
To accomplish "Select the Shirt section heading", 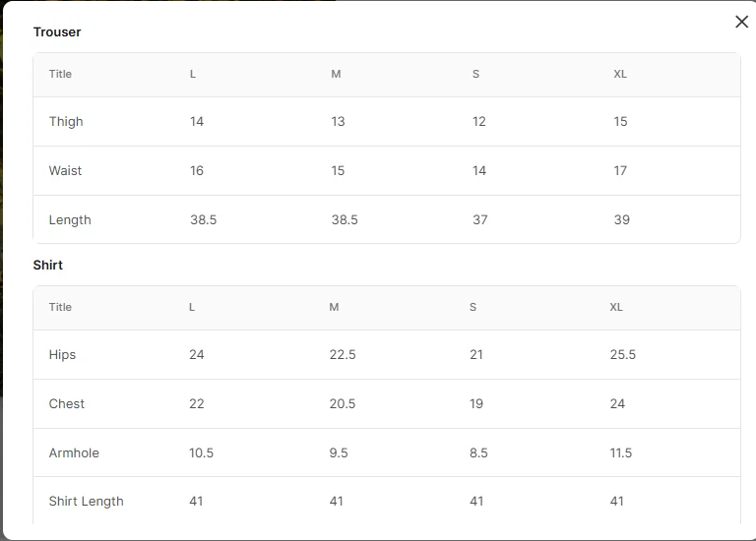I will (x=47, y=265).
